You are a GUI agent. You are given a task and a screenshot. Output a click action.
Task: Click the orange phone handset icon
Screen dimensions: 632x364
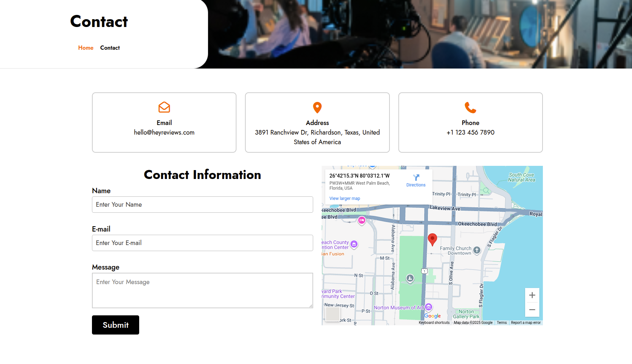[x=470, y=107]
